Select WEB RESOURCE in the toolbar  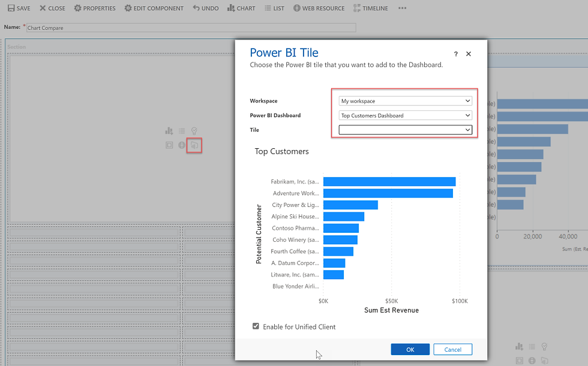319,8
